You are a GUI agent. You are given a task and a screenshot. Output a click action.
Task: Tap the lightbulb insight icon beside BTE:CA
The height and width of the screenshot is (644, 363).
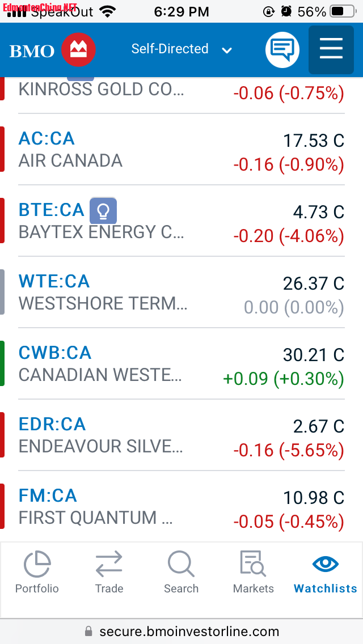tap(103, 211)
